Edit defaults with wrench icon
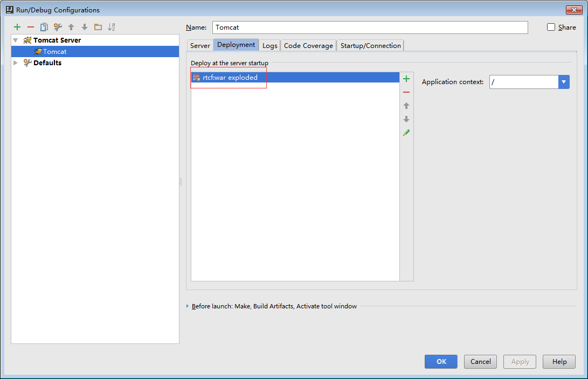Viewport: 588px width, 379px height. tap(58, 27)
